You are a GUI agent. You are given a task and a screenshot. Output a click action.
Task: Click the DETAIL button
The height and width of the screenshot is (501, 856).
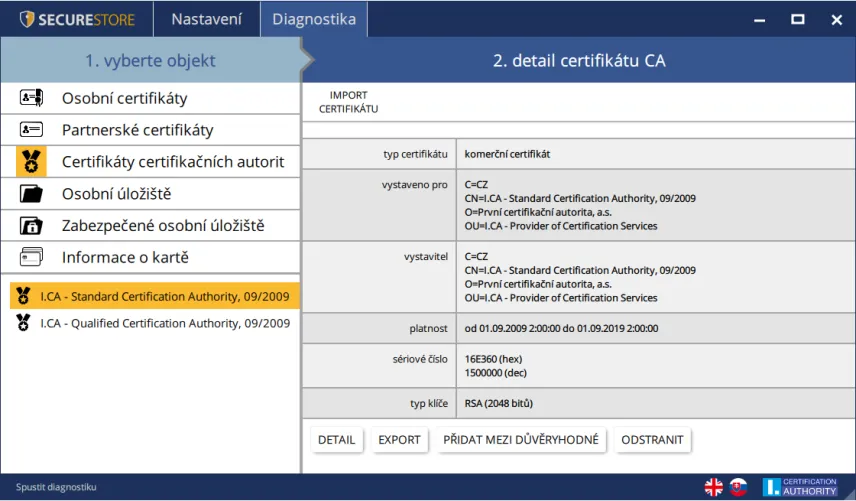click(336, 440)
